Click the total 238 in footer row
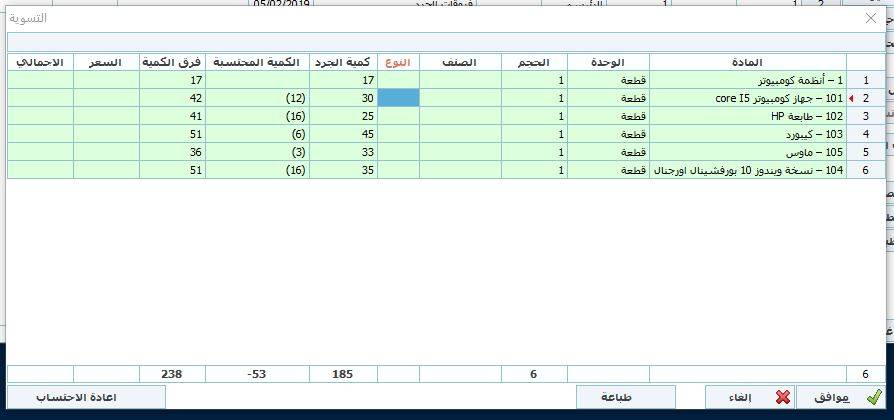The width and height of the screenshot is (894, 420). coord(172,374)
